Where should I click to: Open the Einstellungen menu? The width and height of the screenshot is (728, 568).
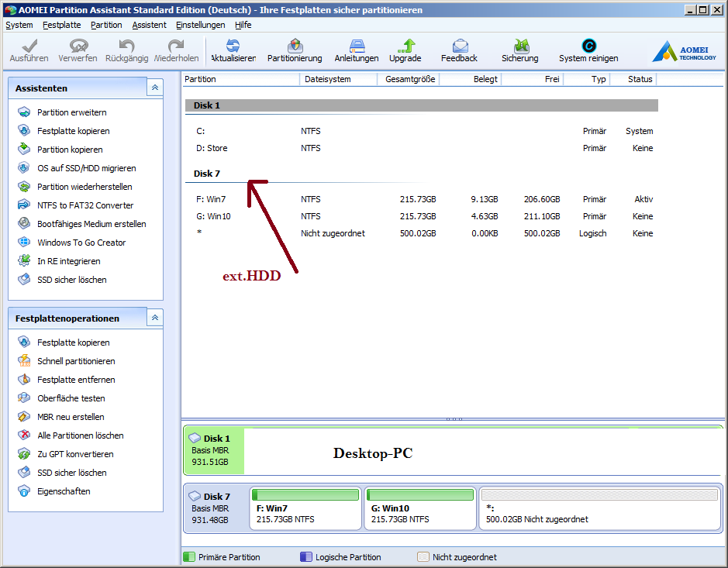(201, 25)
